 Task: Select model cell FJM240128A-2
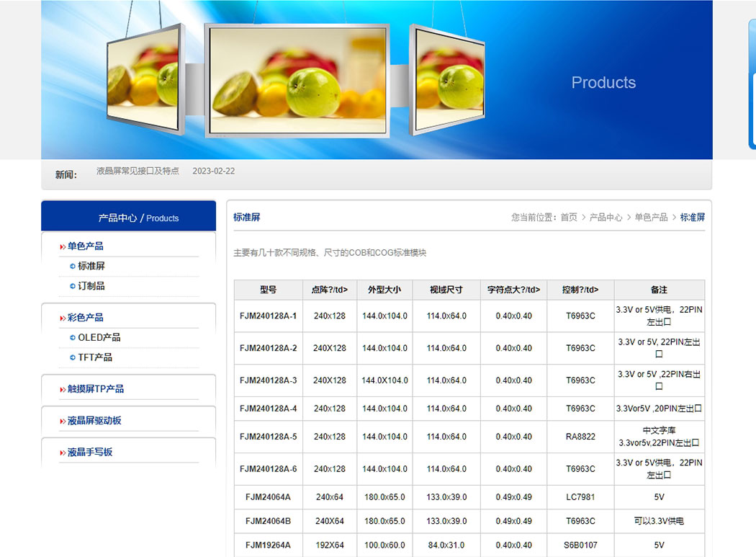click(268, 348)
